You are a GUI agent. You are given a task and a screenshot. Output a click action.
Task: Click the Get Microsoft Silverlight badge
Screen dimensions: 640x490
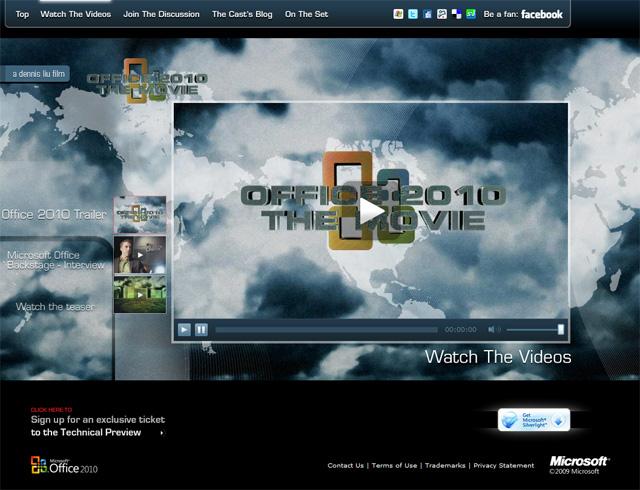(534, 420)
